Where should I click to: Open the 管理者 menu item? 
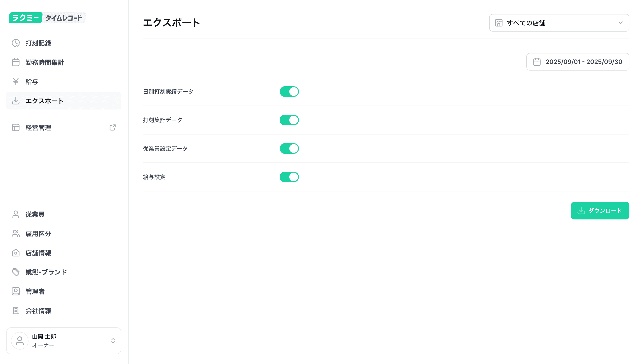35,291
